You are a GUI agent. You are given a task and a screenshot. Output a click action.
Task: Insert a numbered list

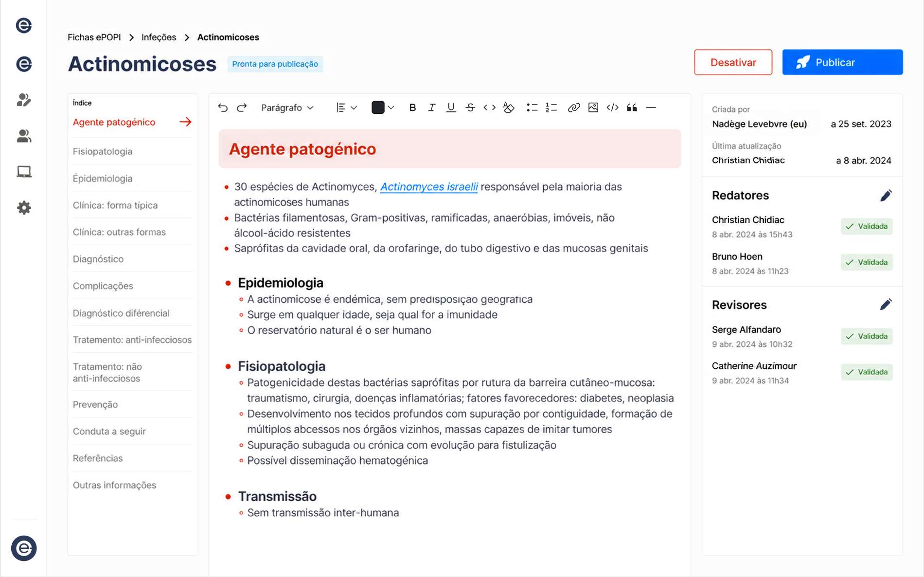pyautogui.click(x=551, y=108)
